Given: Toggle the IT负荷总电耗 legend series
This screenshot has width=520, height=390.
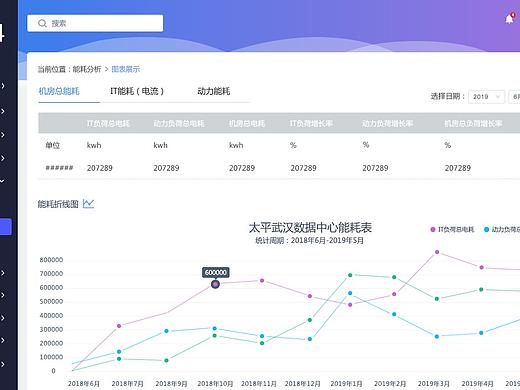Looking at the screenshot, I should point(452,229).
